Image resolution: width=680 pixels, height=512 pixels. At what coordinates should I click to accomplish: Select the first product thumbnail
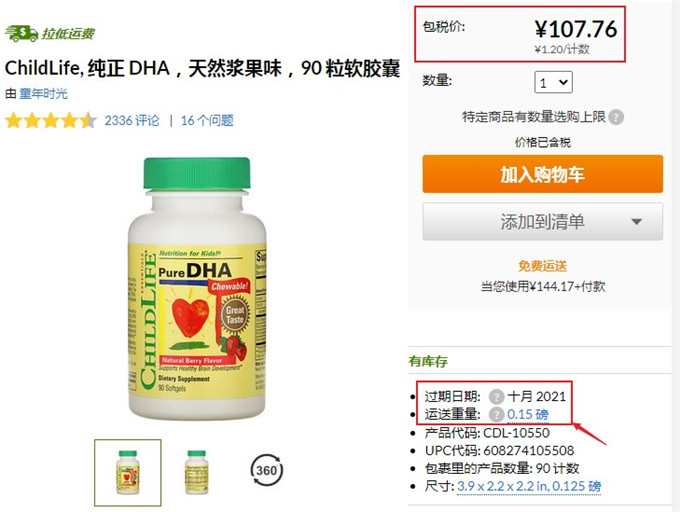[x=128, y=473]
